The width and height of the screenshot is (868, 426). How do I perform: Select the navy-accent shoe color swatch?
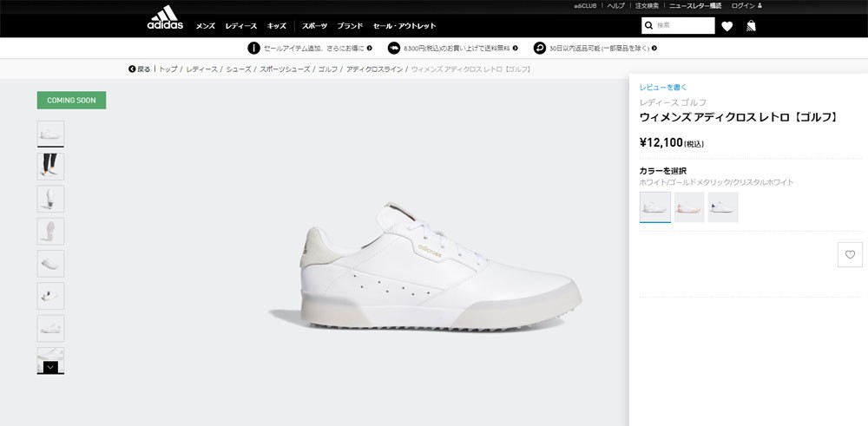tap(723, 207)
